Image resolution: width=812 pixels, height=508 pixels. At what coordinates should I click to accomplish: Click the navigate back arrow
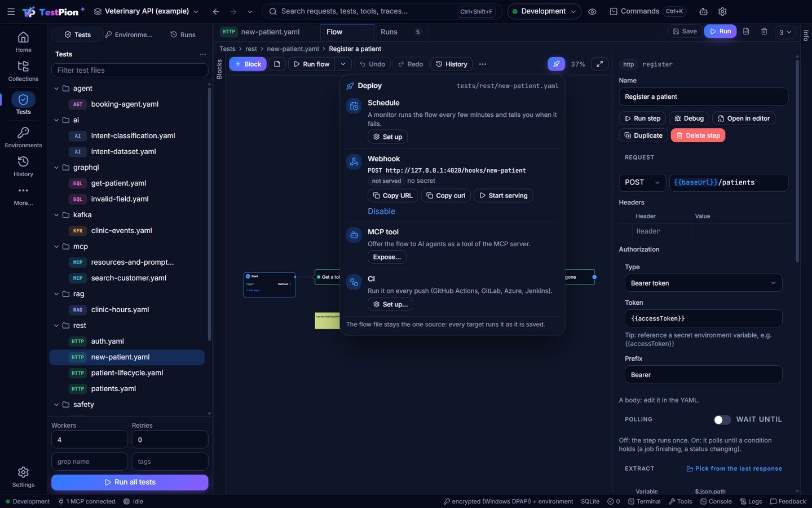coord(216,11)
